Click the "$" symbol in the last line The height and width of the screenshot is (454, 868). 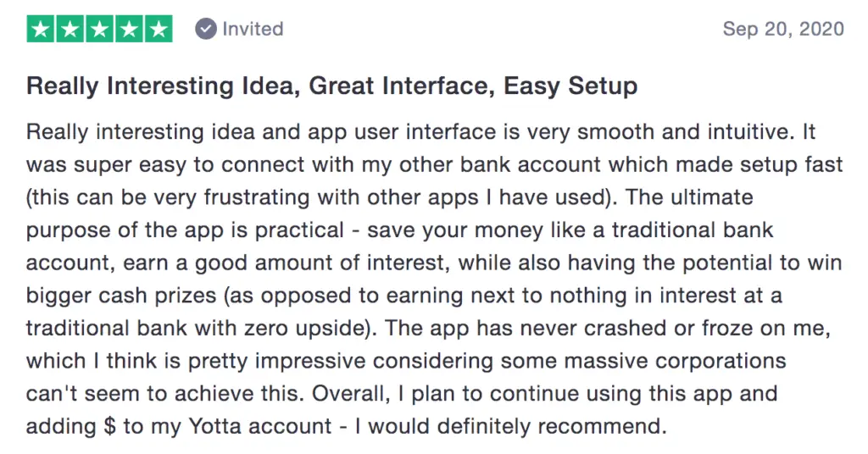click(109, 426)
